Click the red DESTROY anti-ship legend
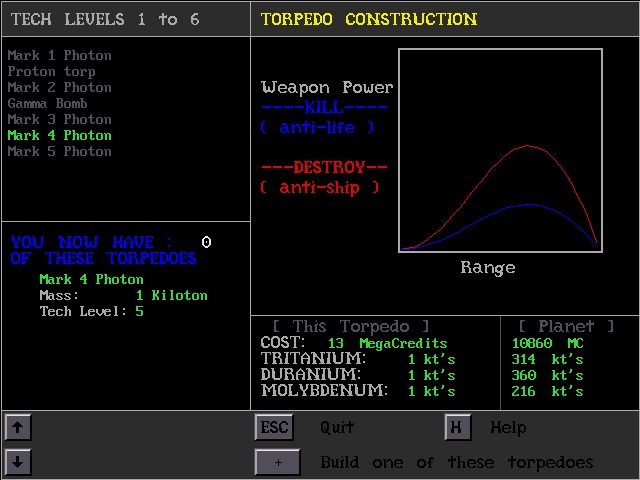Screen dimensions: 640x480 [x=323, y=177]
